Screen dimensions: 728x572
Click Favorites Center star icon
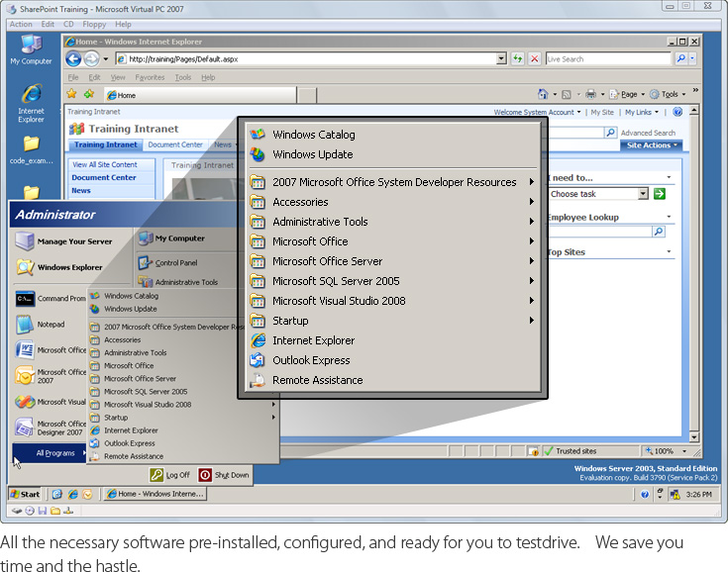pos(71,94)
